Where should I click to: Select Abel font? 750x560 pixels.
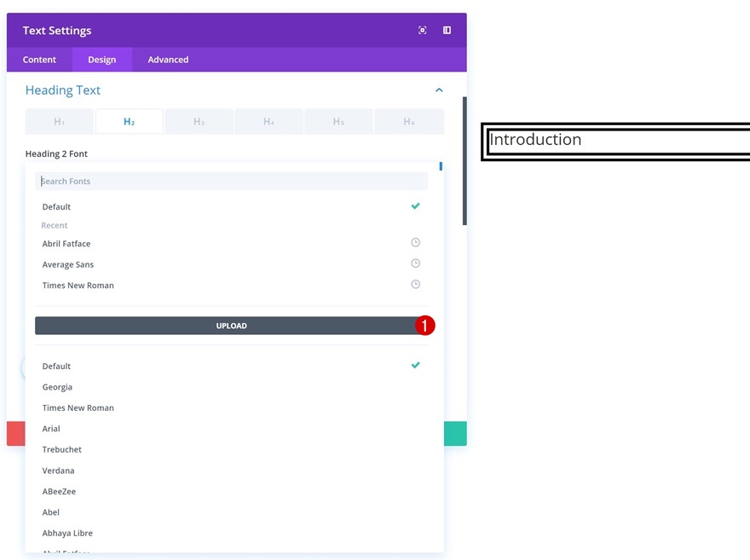tap(232, 512)
